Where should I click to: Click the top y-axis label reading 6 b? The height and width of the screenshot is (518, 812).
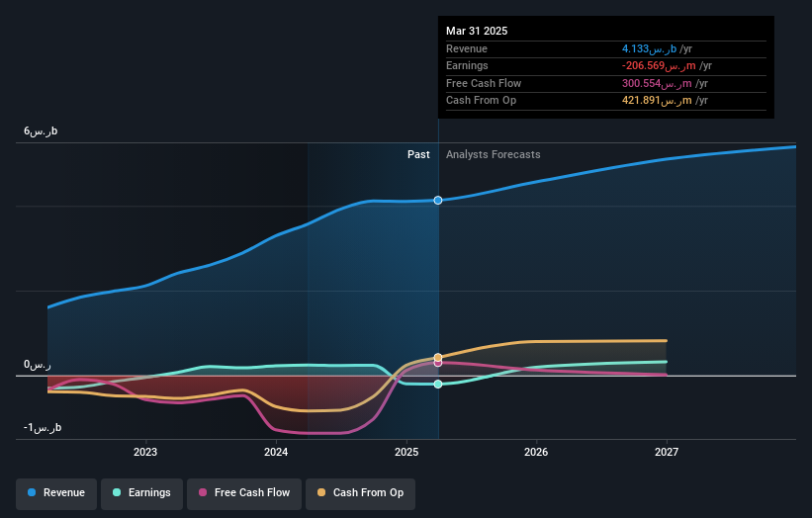(41, 130)
